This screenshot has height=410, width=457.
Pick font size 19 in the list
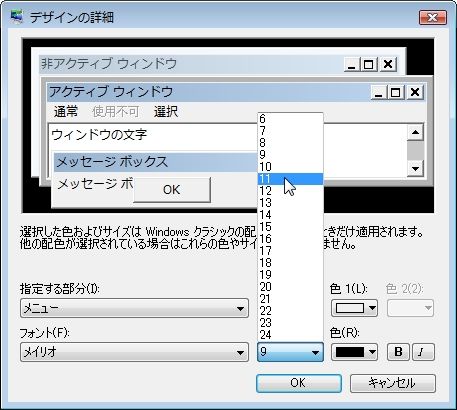[290, 275]
